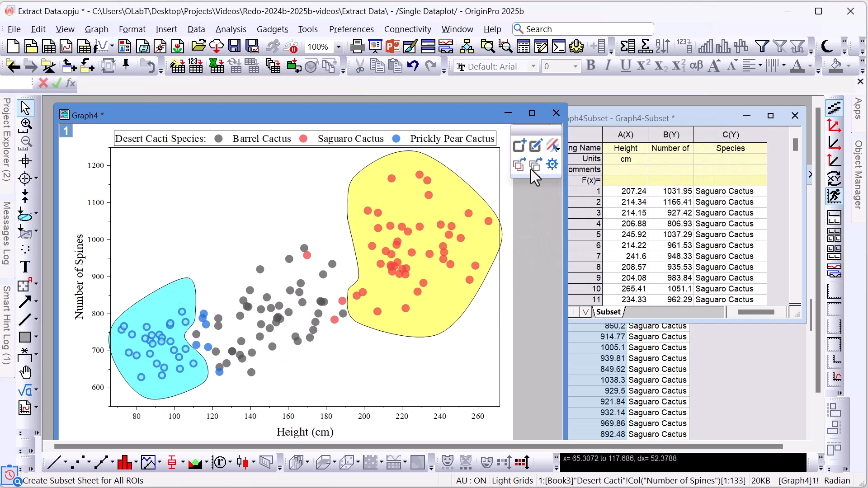Select the Zoom In tool

point(26,125)
